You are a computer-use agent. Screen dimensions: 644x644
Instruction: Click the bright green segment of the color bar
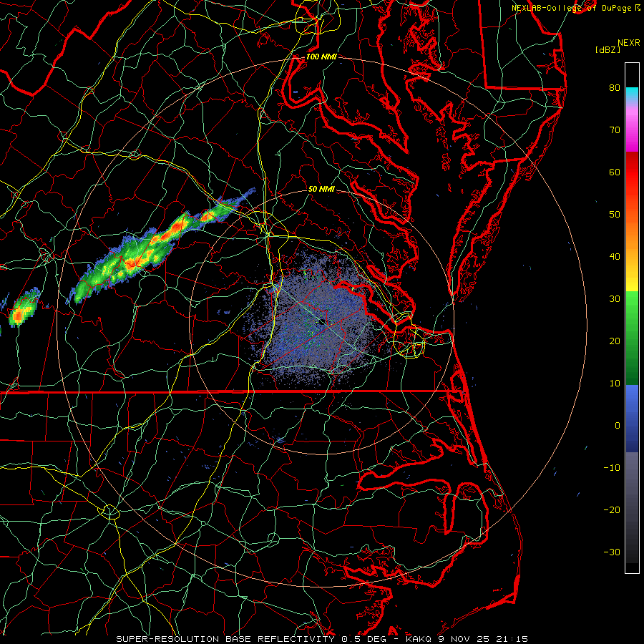[x=632, y=312]
